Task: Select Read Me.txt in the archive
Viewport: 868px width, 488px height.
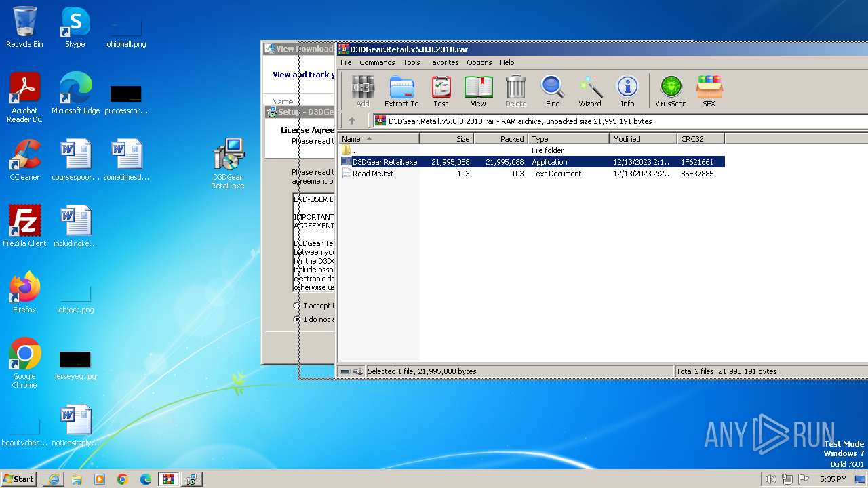Action: pos(532,174)
